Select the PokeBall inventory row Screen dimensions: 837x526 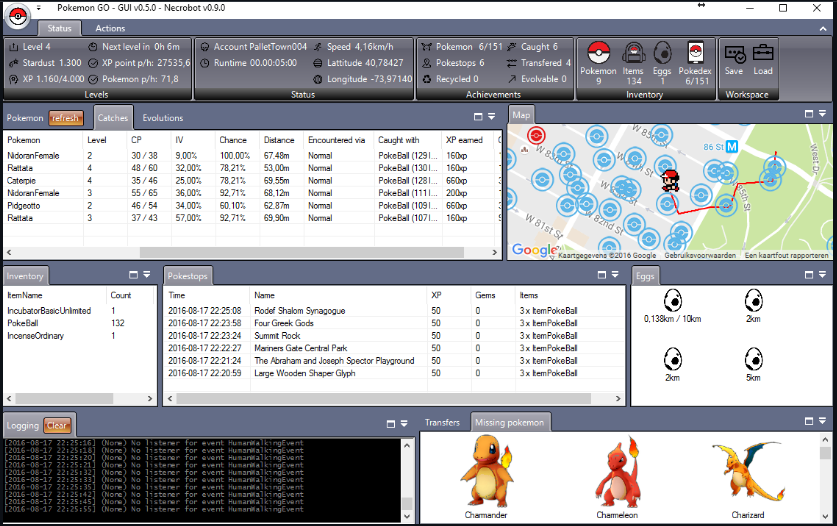click(x=80, y=323)
